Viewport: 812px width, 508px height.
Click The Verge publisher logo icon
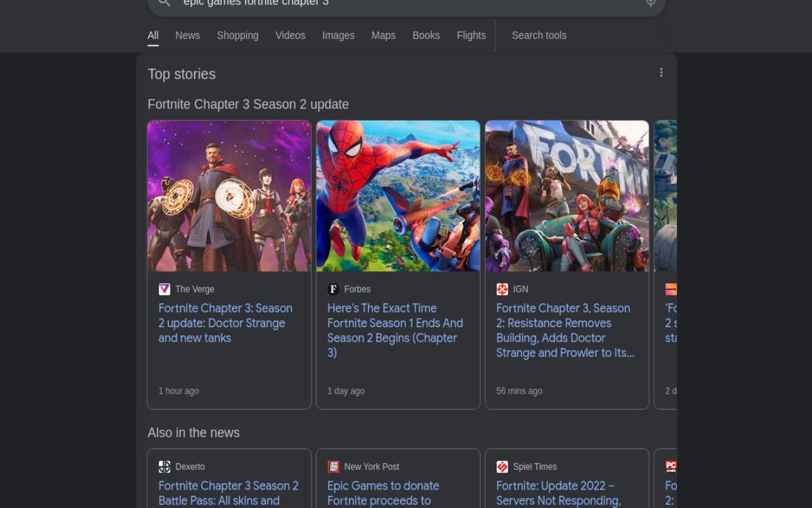[x=164, y=289]
